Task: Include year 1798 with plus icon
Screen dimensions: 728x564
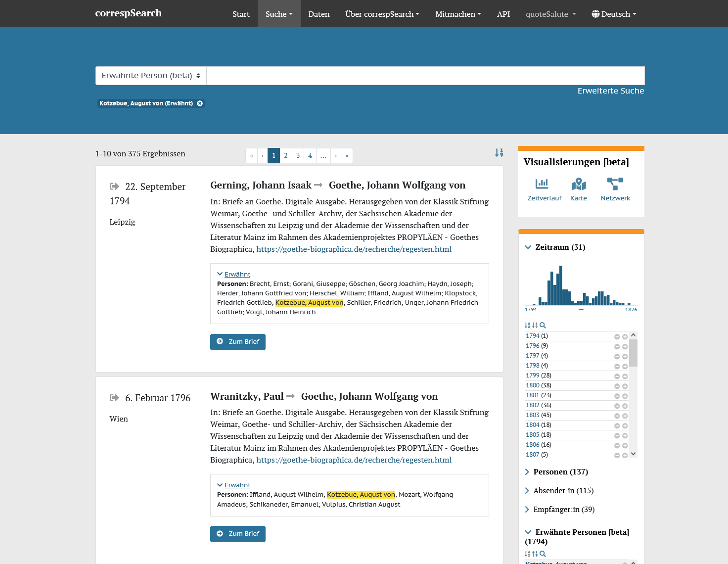Action: (625, 366)
